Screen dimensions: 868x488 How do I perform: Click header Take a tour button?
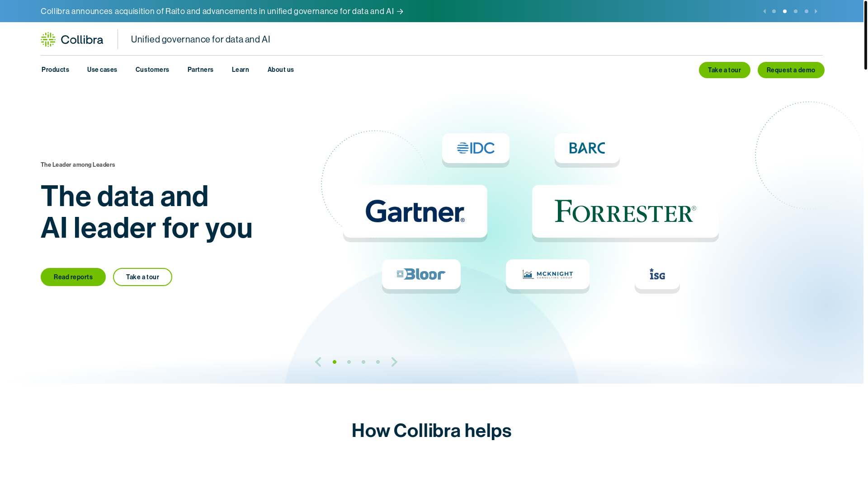pyautogui.click(x=725, y=70)
